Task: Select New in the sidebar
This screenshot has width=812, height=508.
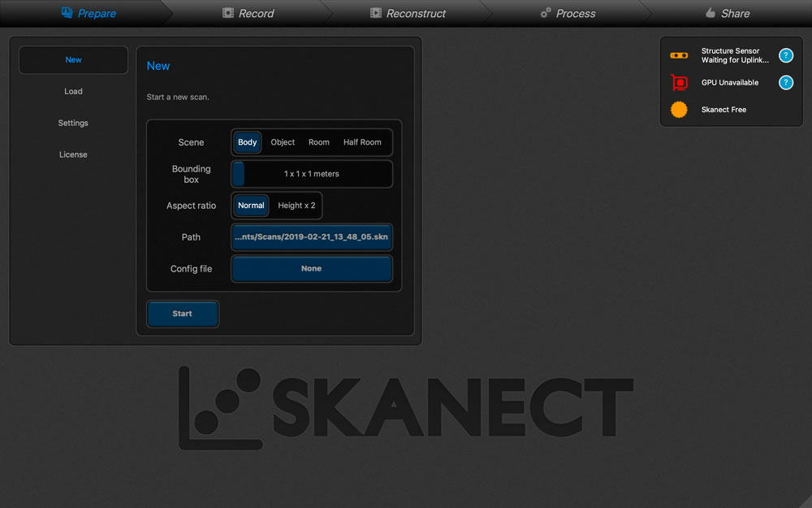Action: (73, 59)
